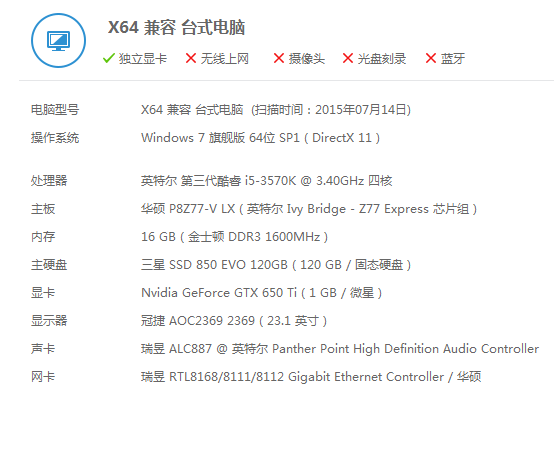Select the Windows 7 旗舰版 64位 SP1 value

tap(260, 137)
